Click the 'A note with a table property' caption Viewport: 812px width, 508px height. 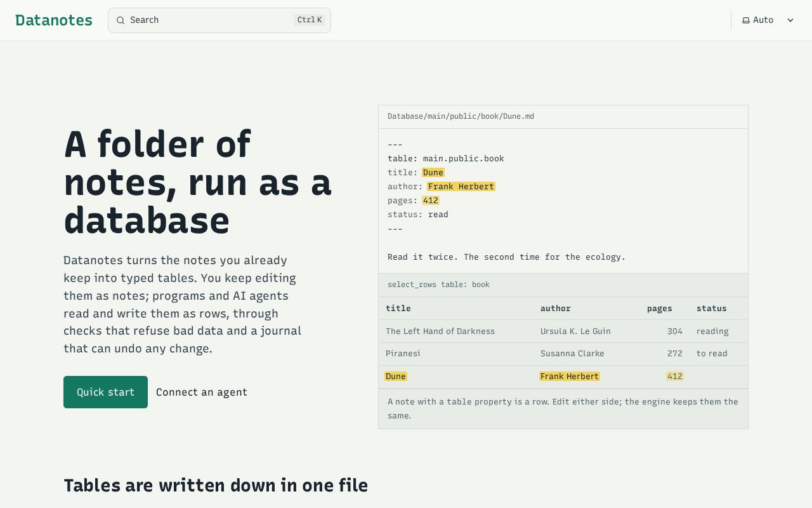click(x=563, y=409)
